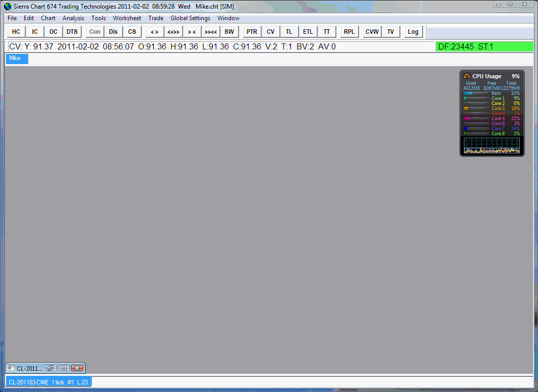538x392 pixels.
Task: Click the Core 3 usage bar
Action: point(476,108)
